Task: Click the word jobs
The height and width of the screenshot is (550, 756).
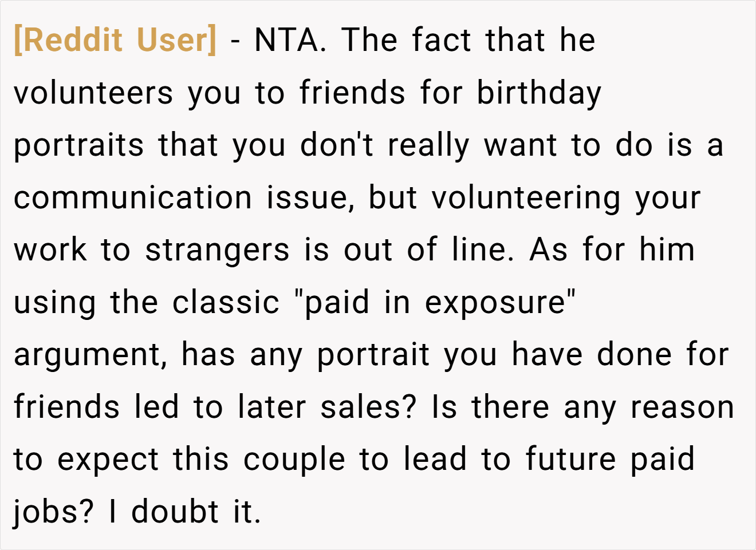Action: (53, 513)
